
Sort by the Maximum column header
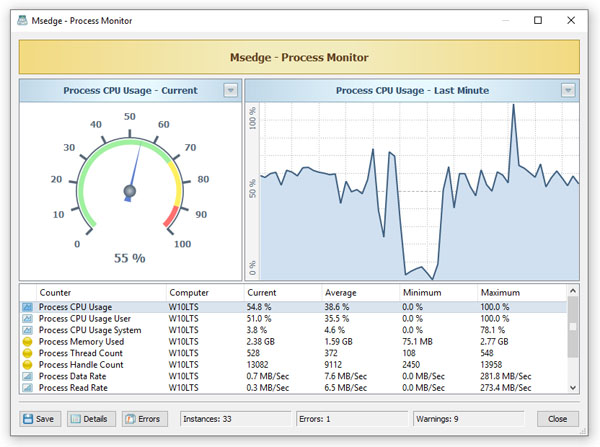pyautogui.click(x=522, y=293)
